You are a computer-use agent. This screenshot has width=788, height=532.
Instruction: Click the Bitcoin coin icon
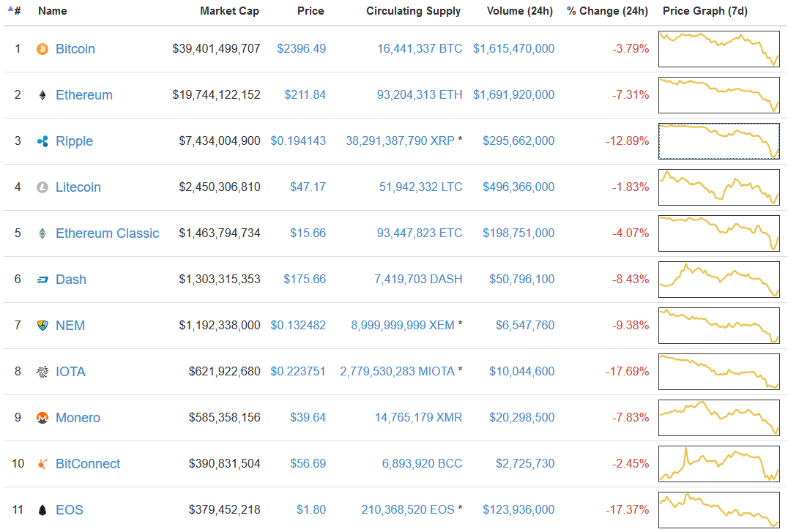42,49
